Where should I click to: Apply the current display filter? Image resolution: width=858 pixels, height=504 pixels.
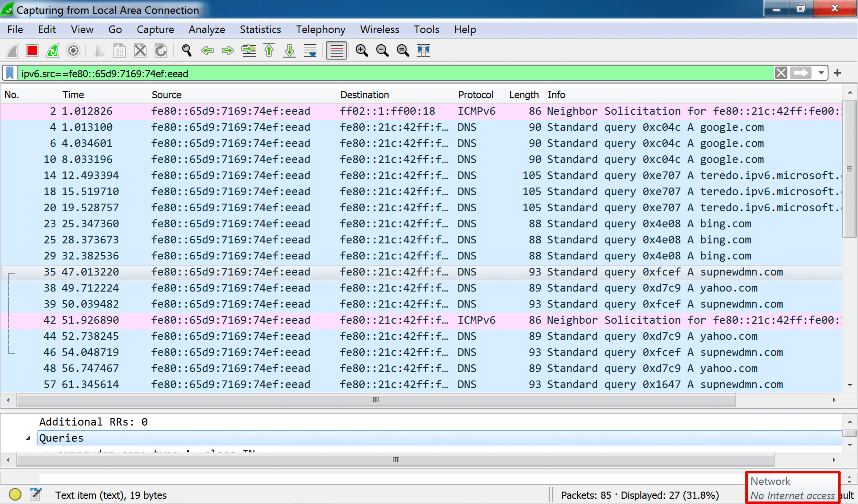point(801,72)
